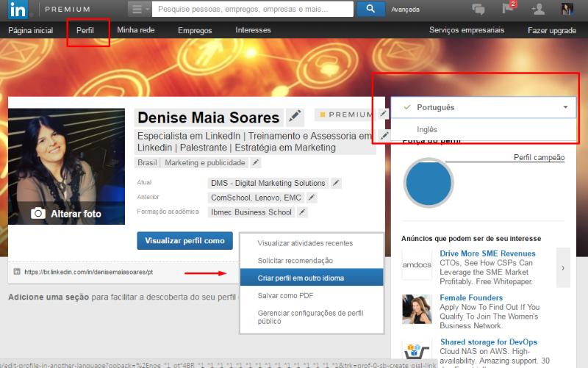Click the amdocs ad logo
Image resolution: width=588 pixels, height=368 pixels.
click(417, 265)
